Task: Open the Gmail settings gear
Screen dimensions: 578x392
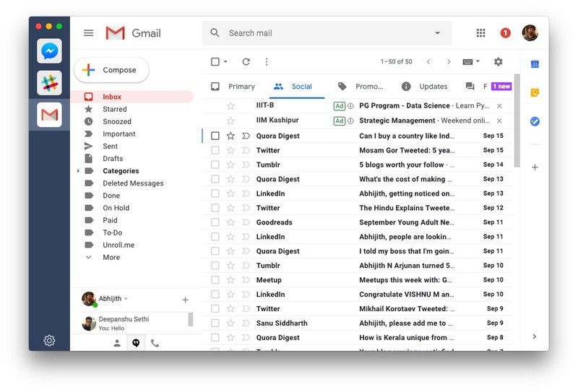Action: [498, 61]
